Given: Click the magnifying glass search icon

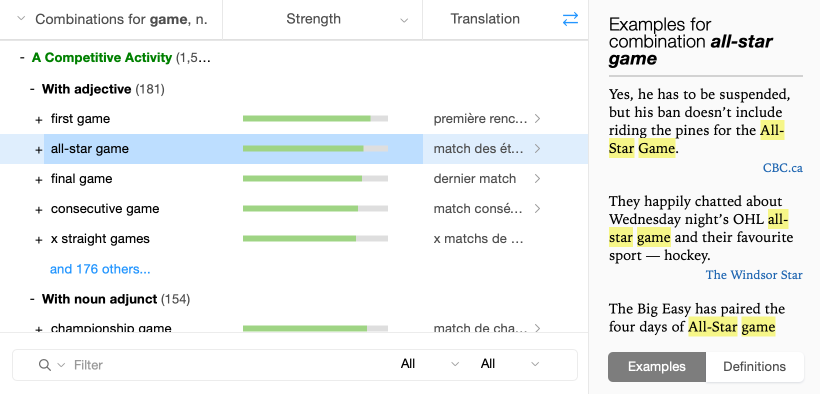Looking at the screenshot, I should pos(45,365).
